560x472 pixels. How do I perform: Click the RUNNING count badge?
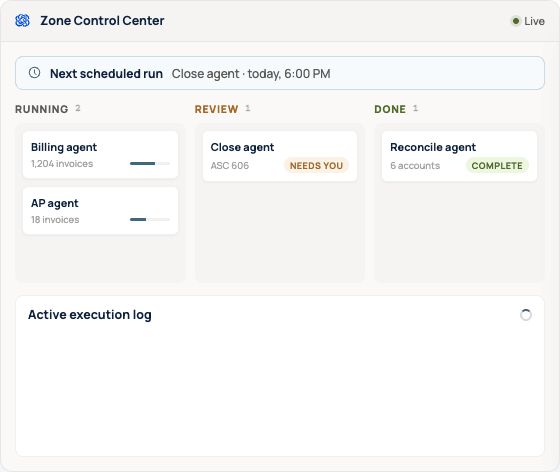pos(78,108)
